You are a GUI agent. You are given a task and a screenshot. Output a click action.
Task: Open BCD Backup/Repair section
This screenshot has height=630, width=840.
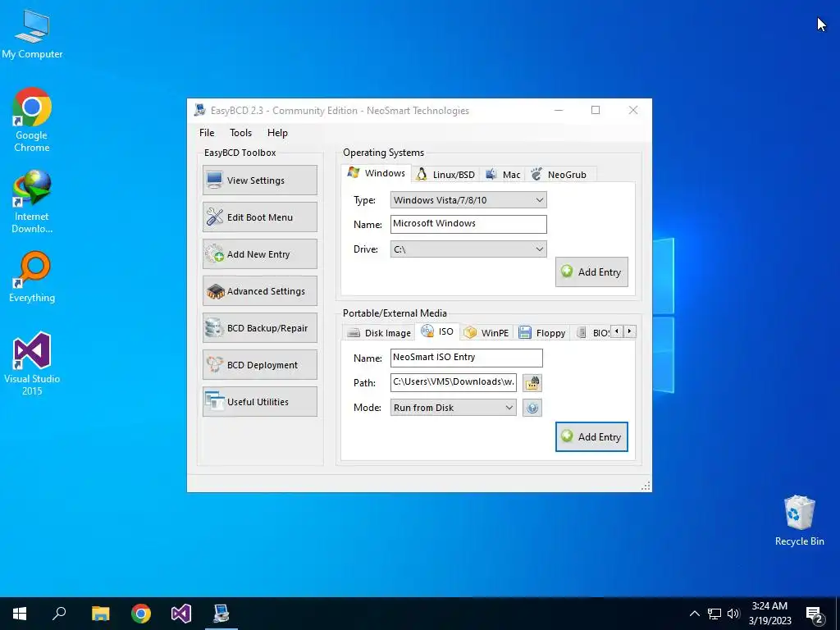(260, 328)
